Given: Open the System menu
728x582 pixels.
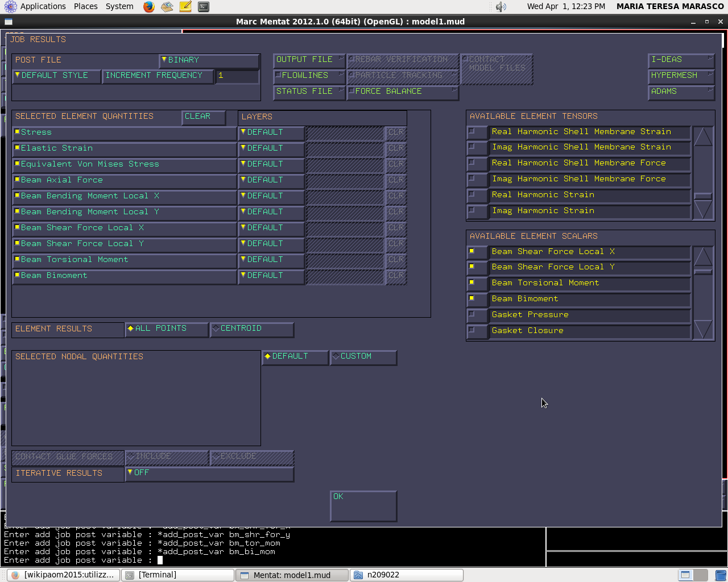Looking at the screenshot, I should (x=119, y=7).
